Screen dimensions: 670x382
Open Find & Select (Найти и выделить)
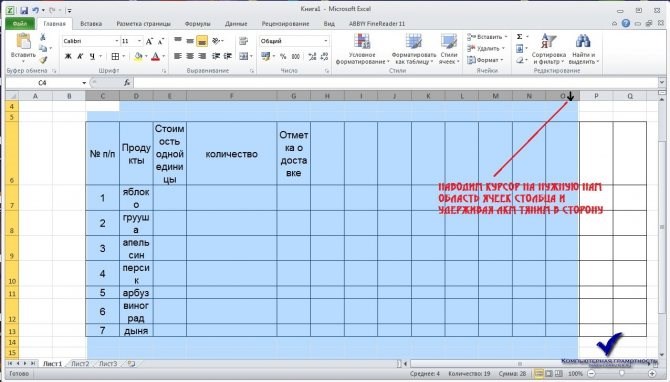click(x=584, y=49)
